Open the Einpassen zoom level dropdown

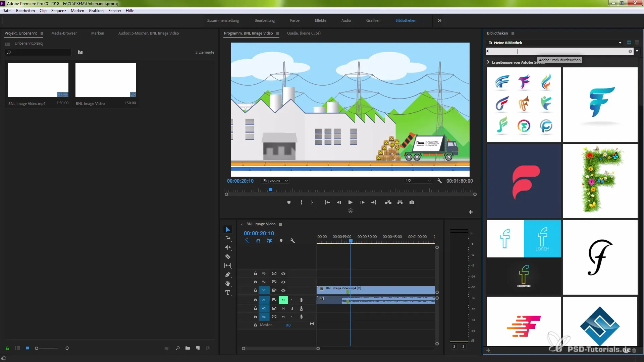[276, 181]
